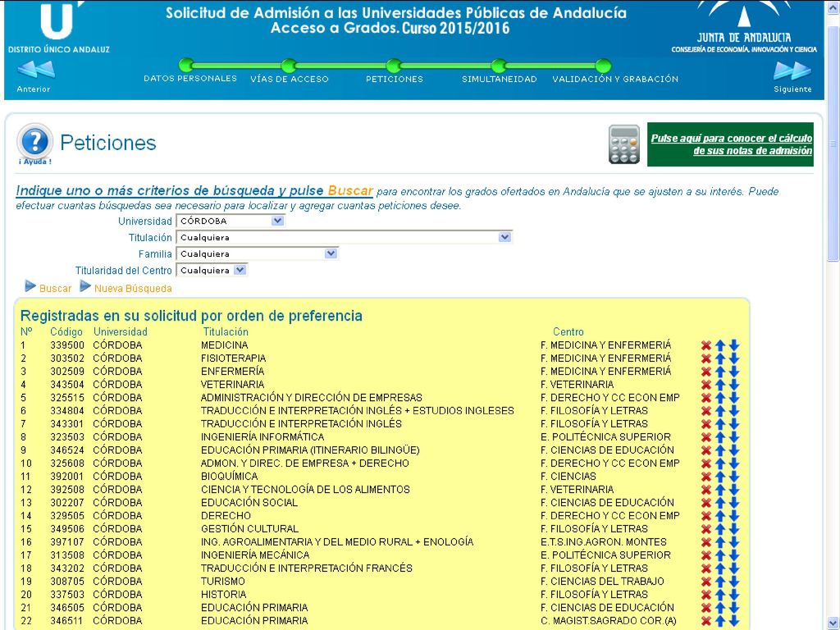
Task: Move GESTIÓN CULTURAL petition down
Action: 734,529
